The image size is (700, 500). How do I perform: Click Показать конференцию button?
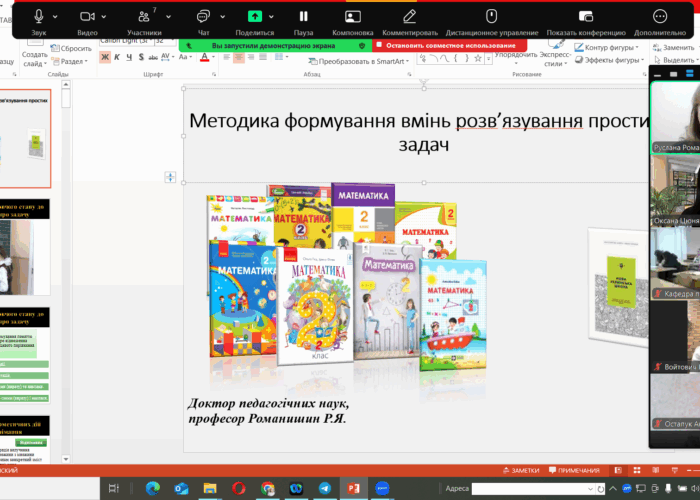[586, 17]
